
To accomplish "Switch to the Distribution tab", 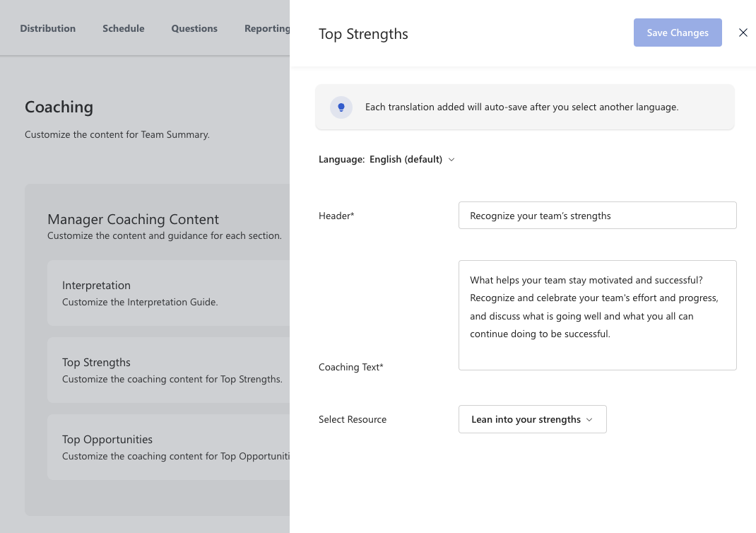I will [x=47, y=28].
